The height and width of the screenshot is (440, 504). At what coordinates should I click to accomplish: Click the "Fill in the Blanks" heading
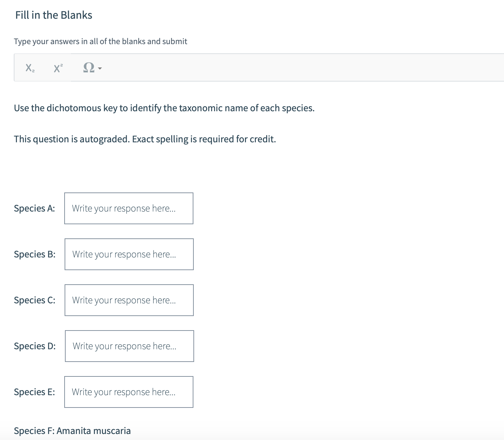coord(54,15)
